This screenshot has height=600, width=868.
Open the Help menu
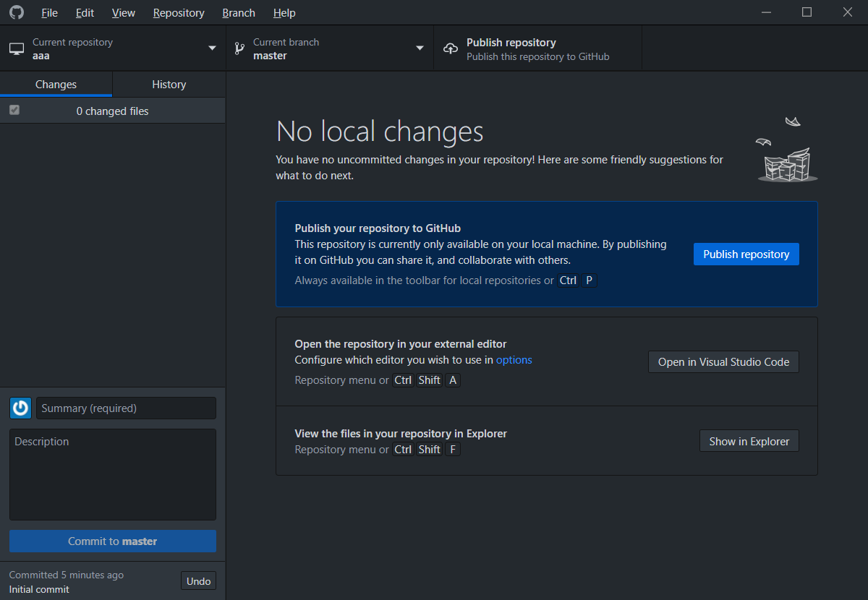[284, 13]
